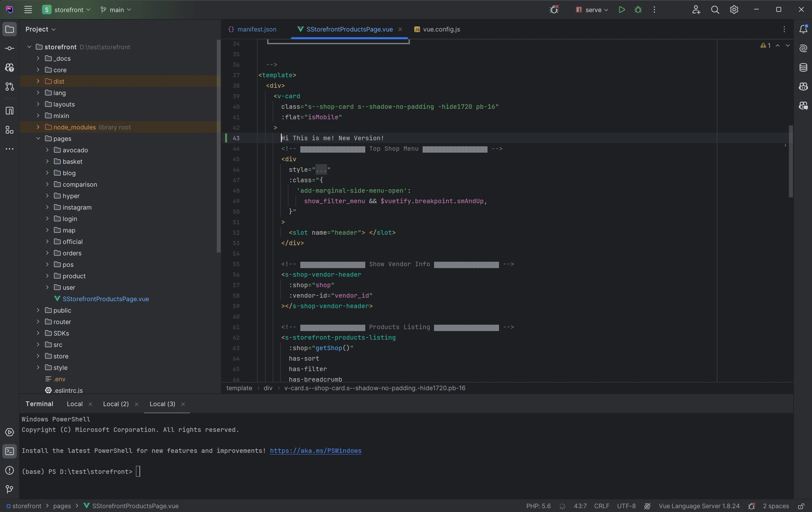Open Notifications bell icon

tap(803, 29)
